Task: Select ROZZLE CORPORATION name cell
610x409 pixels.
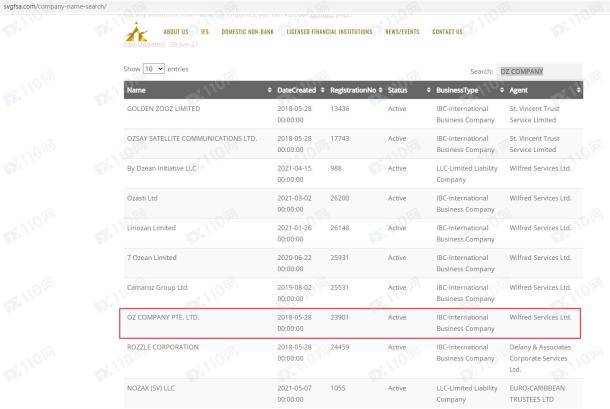Action: [x=163, y=347]
